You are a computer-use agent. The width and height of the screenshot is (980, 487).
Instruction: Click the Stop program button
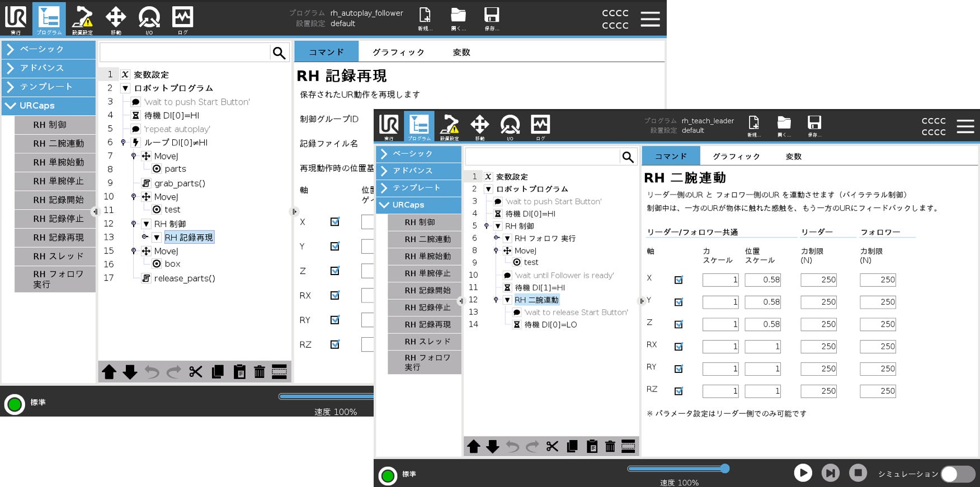point(858,473)
